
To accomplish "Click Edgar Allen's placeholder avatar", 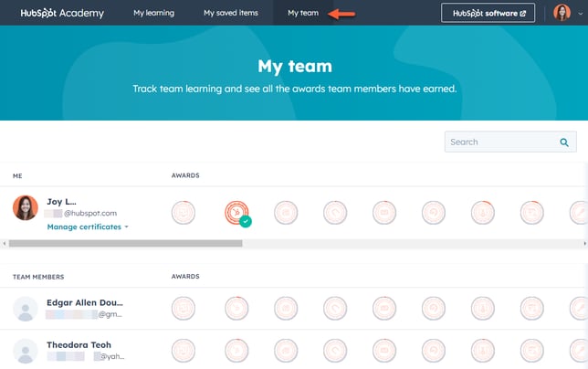I will tap(26, 309).
